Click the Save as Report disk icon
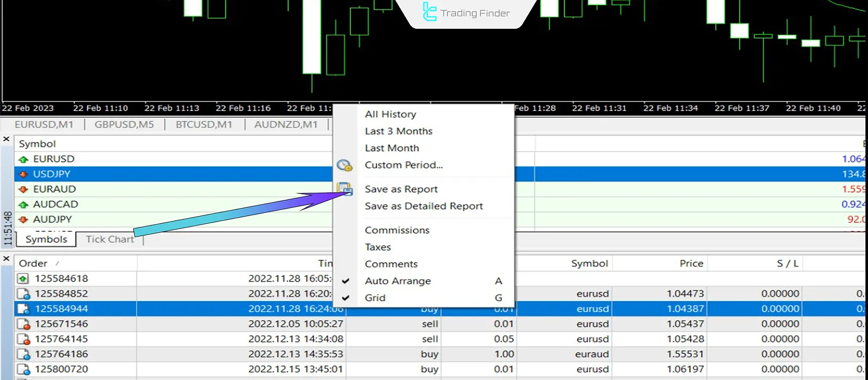Image resolution: width=868 pixels, height=380 pixels. point(344,189)
